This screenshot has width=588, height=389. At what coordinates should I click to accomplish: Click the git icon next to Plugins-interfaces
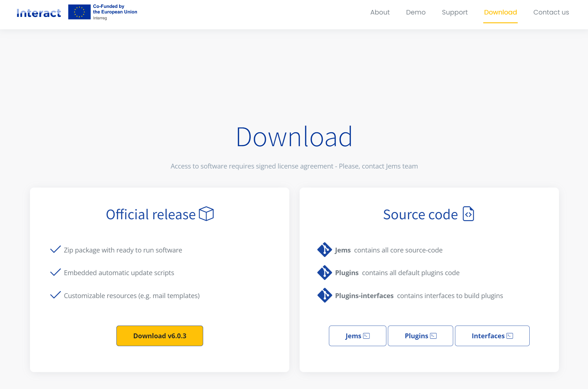(325, 295)
